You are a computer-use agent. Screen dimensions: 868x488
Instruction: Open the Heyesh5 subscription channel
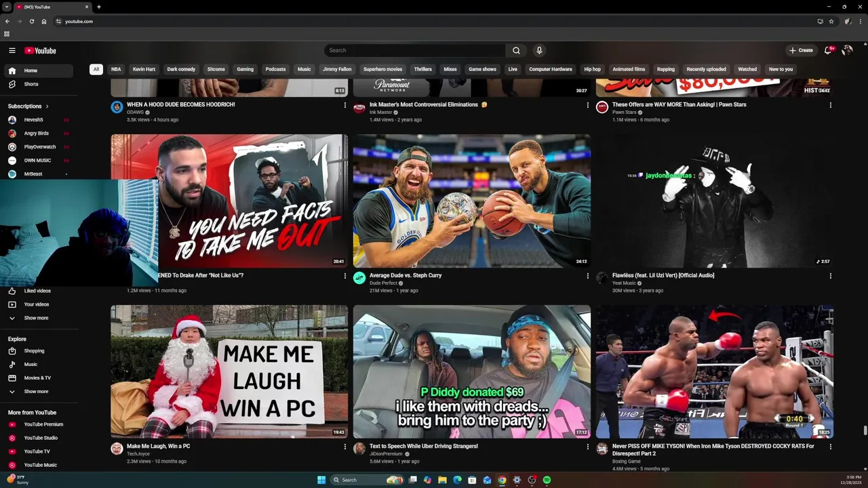39,120
